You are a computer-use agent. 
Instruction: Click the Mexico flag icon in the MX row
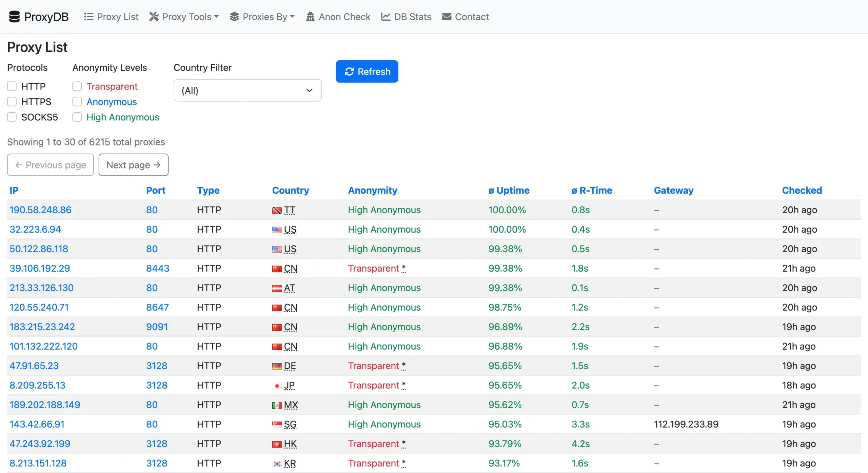(x=277, y=405)
